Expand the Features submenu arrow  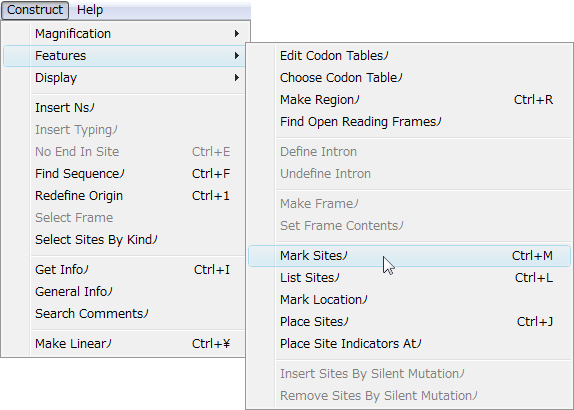(x=237, y=56)
